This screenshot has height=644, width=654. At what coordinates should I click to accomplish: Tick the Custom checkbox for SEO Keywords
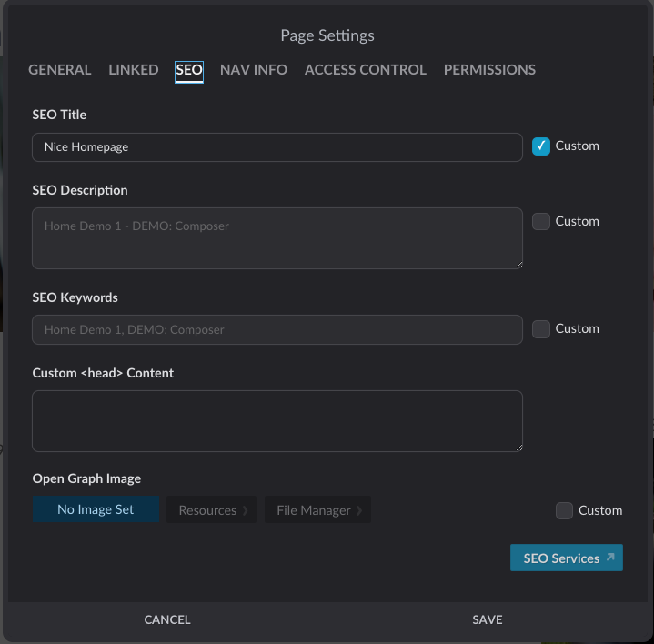click(x=541, y=329)
